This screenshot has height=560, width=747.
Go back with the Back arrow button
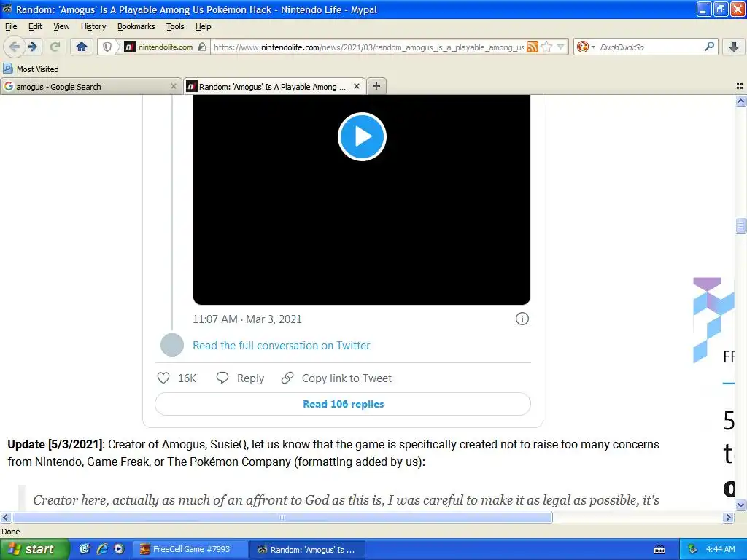[x=14, y=47]
